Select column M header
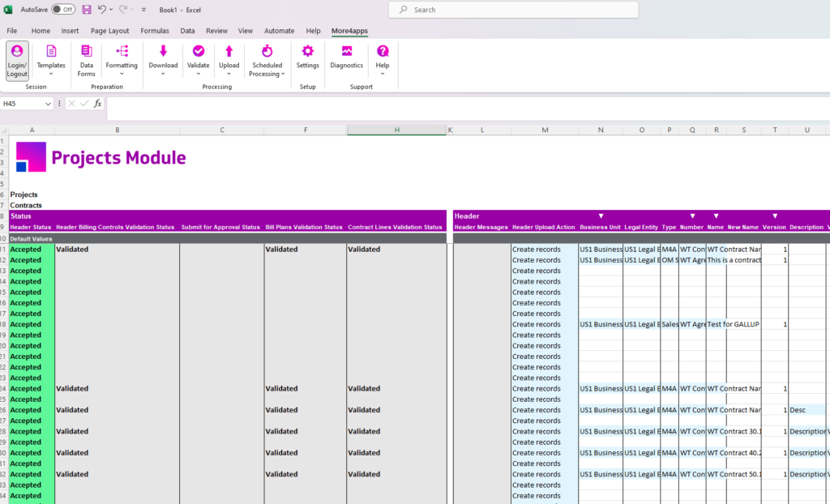 (545, 130)
